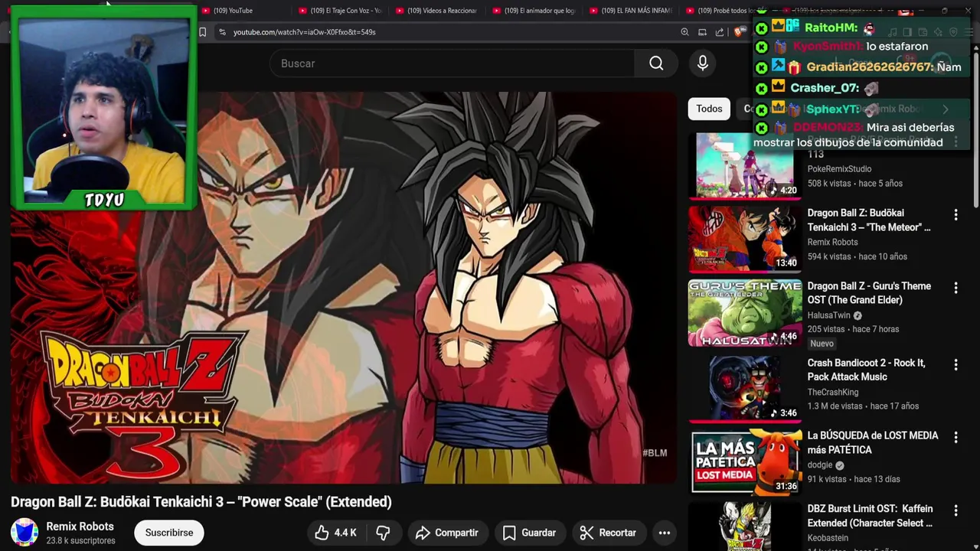Open Crash Bandicoot thumbnail 3:46
Viewport: 980px width, 551px height.
pyautogui.click(x=745, y=388)
